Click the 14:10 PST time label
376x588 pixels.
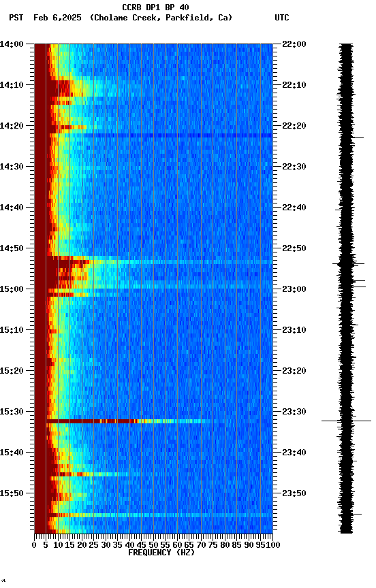coord(12,85)
